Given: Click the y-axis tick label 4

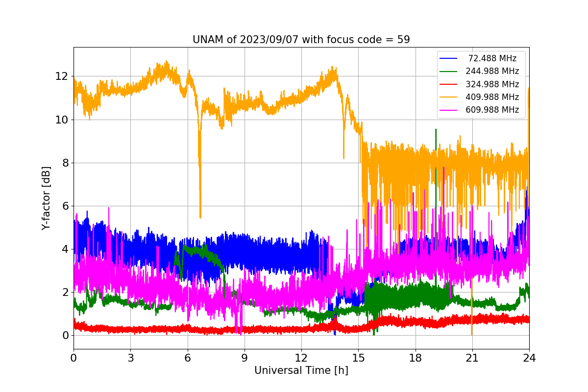Looking at the screenshot, I should tap(64, 249).
